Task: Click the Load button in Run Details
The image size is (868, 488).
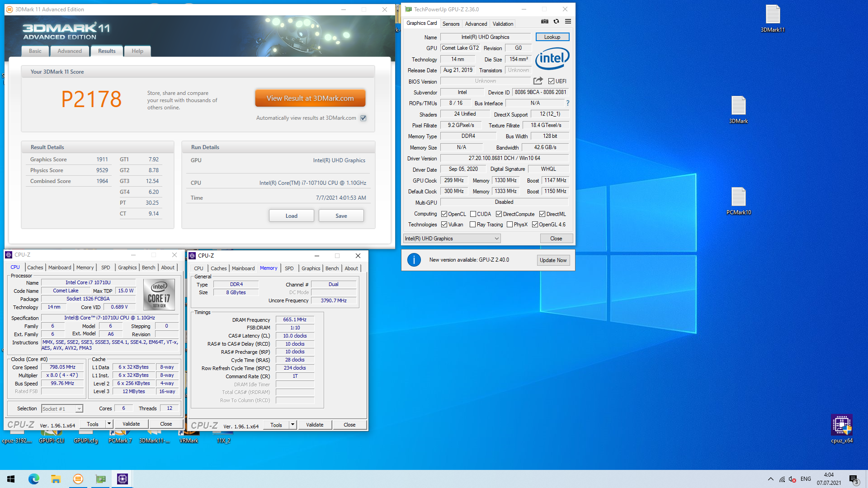Action: (291, 216)
